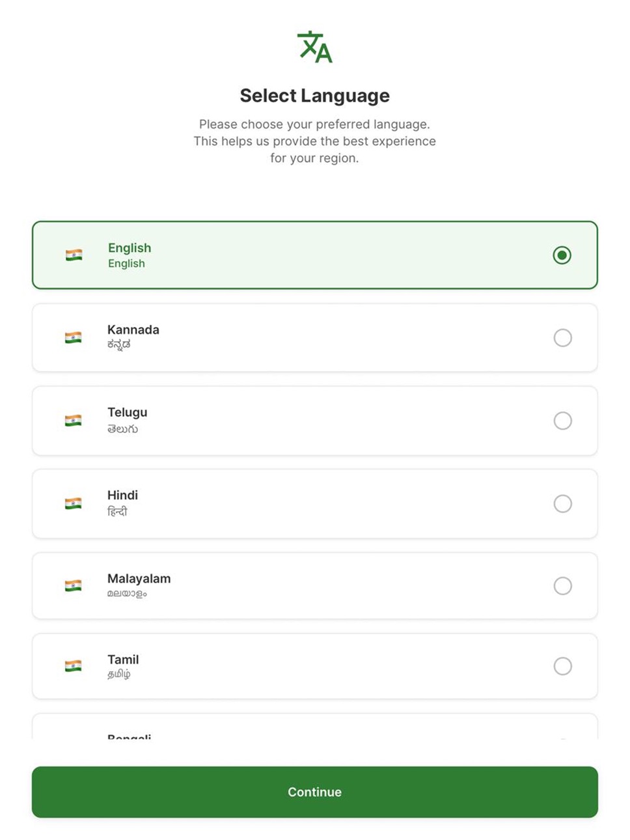
Task: Click the Tamil language name
Action: point(123,660)
